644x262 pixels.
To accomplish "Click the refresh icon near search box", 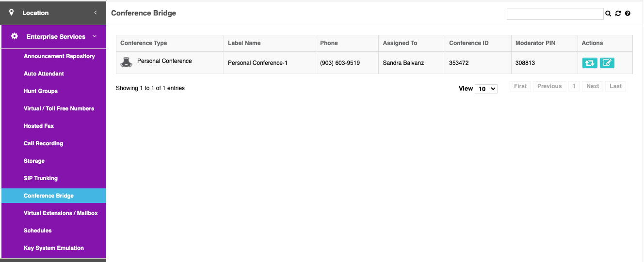I will tap(618, 14).
